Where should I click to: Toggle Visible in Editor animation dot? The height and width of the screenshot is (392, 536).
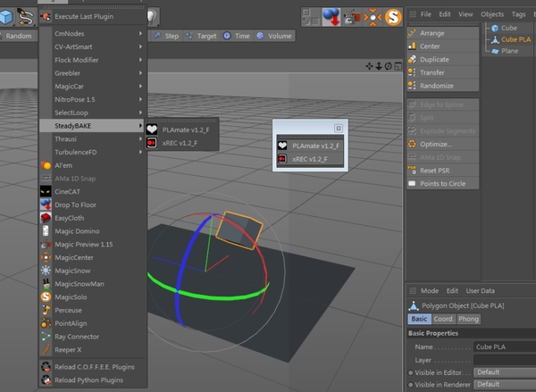(x=411, y=372)
